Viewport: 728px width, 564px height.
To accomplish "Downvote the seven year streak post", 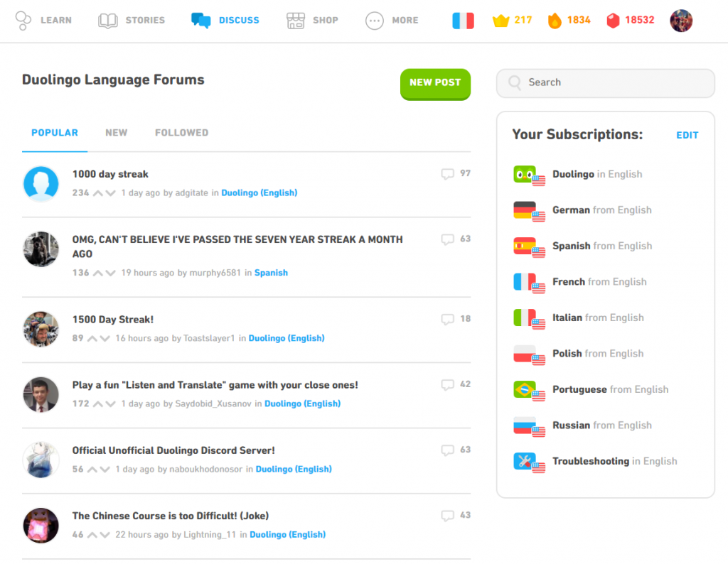I will [110, 273].
